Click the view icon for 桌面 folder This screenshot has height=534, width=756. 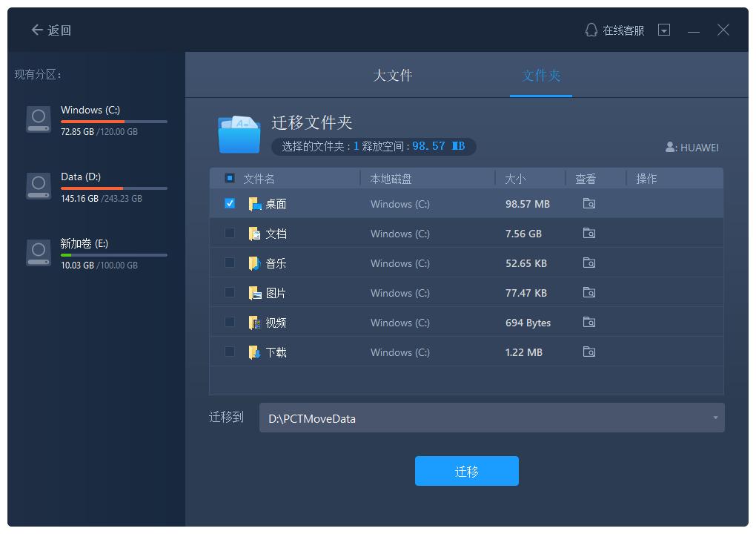(x=589, y=204)
